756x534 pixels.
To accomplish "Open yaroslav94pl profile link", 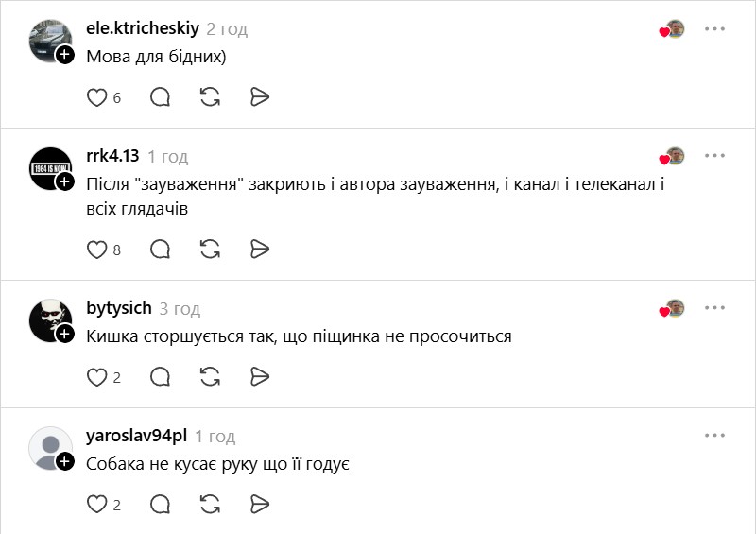I will click(x=136, y=436).
